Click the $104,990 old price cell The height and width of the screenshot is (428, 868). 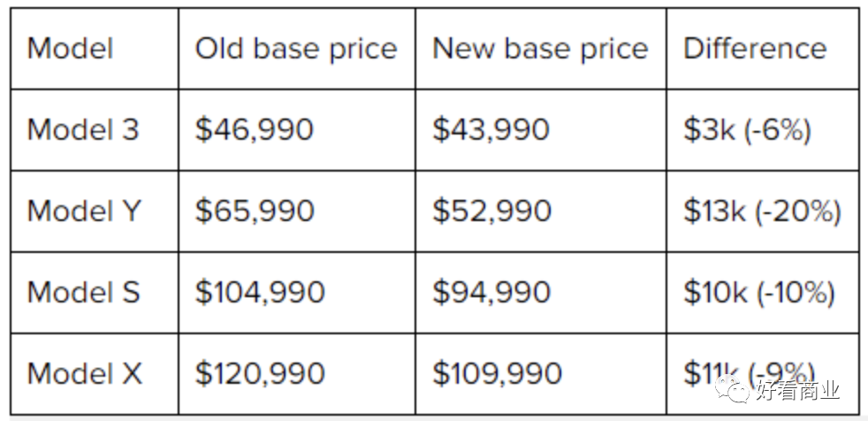[x=260, y=292]
